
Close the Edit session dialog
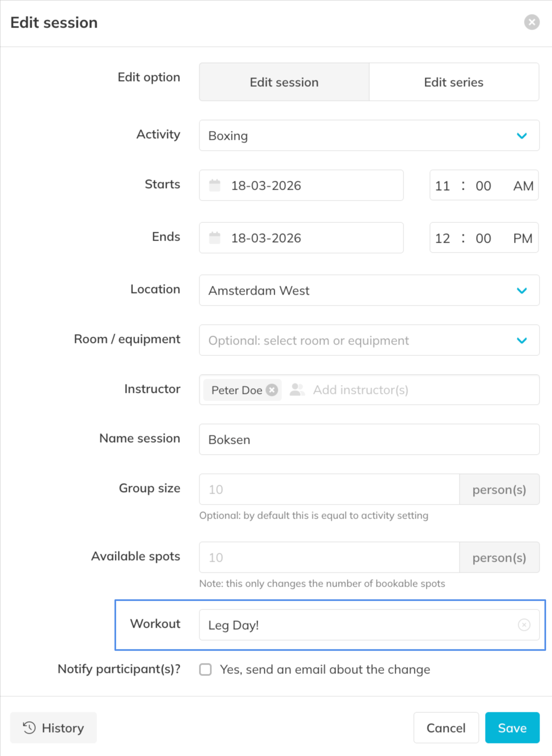pos(531,22)
